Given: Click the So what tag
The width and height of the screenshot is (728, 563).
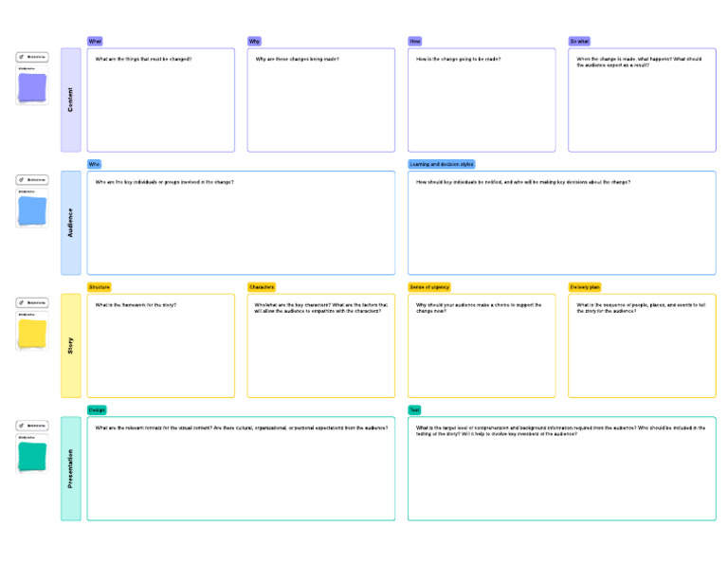Looking at the screenshot, I should (579, 42).
